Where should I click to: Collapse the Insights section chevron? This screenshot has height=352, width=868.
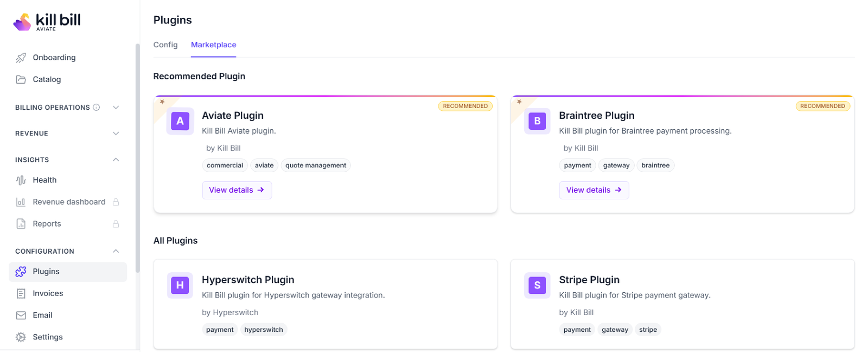(116, 160)
